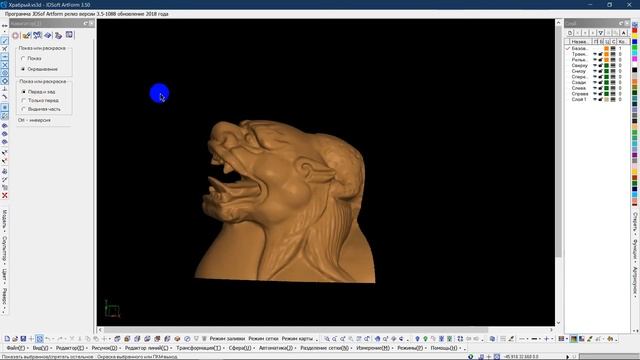Click the last square icon in Navigator toolbar
The width and height of the screenshot is (640, 360).
[69, 35]
